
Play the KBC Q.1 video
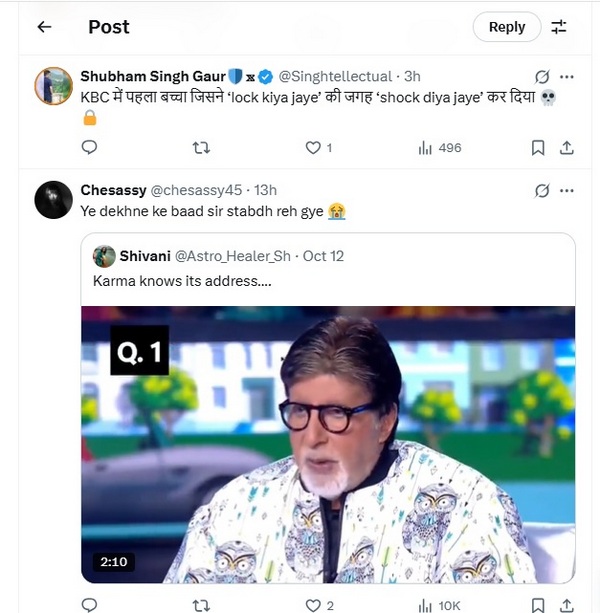pos(328,445)
